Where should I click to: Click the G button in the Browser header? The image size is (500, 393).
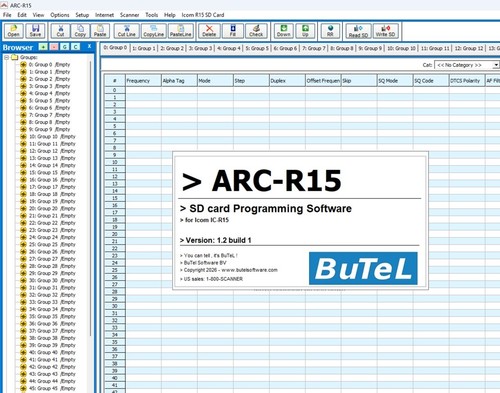[x=65, y=47]
